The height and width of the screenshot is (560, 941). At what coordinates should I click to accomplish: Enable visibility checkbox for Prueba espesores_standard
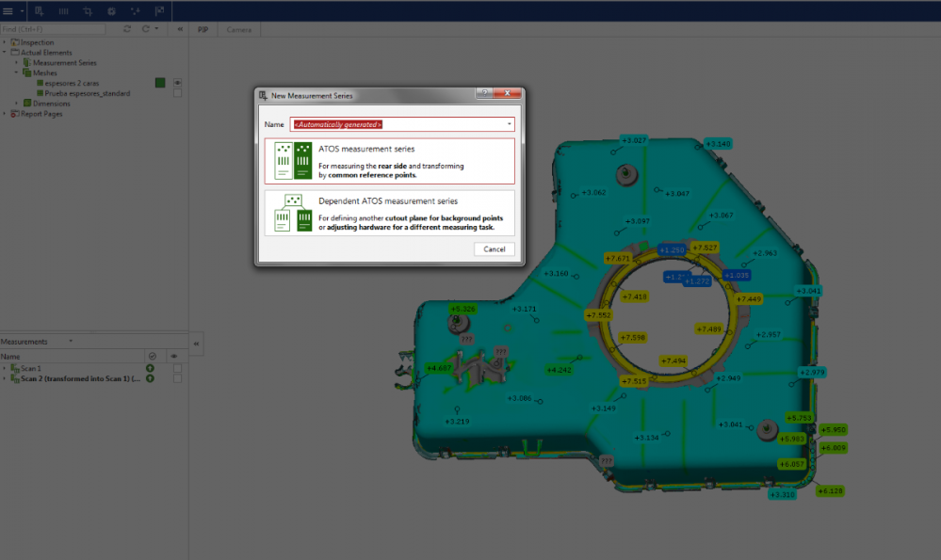[x=177, y=93]
